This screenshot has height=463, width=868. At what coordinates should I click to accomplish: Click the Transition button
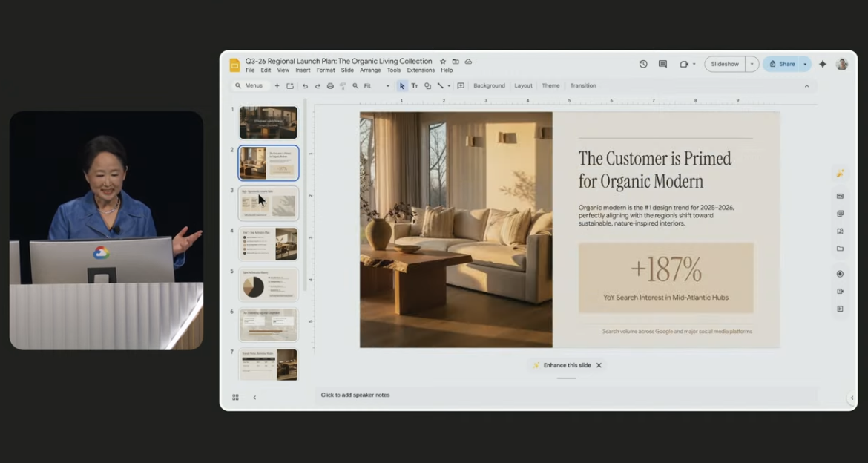click(582, 86)
